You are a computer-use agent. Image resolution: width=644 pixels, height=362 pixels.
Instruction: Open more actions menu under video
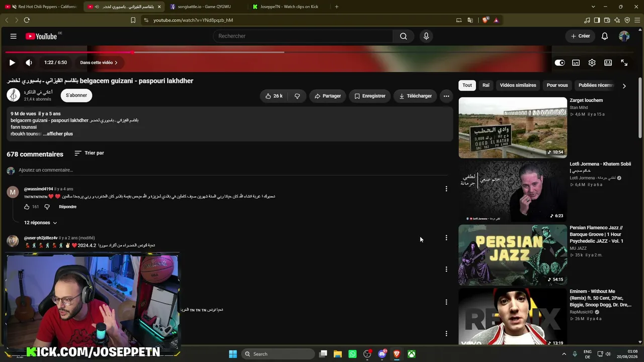point(446,96)
